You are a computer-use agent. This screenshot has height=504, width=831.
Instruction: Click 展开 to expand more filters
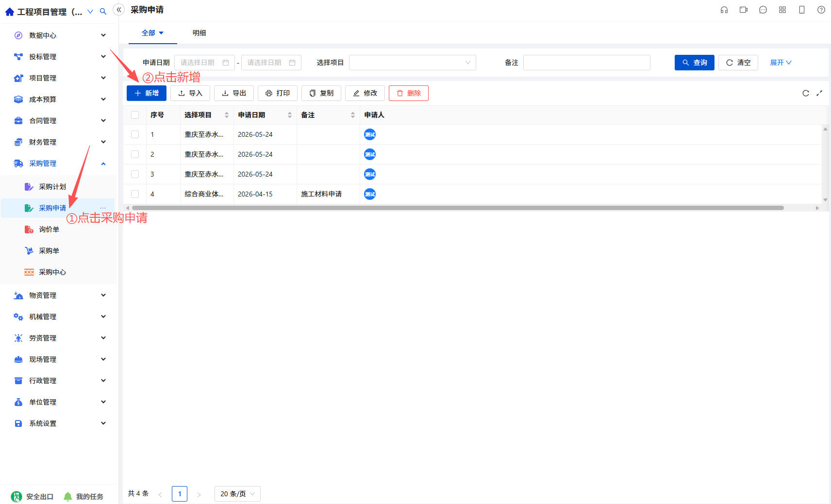[x=781, y=63]
